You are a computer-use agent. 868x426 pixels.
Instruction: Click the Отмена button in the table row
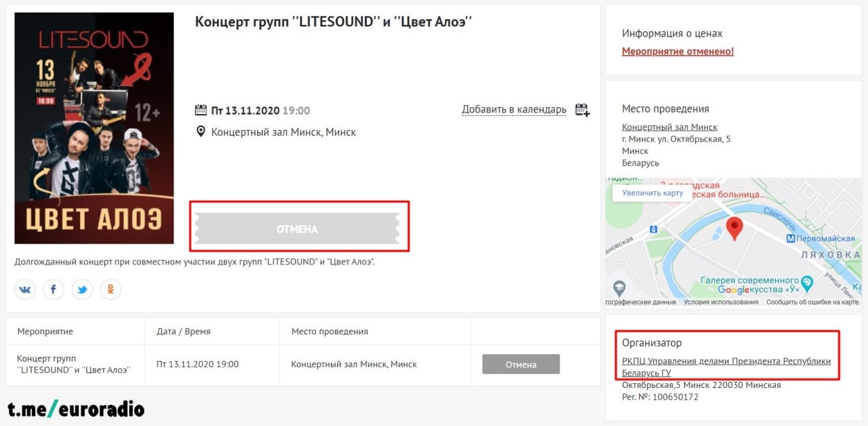coord(521,364)
